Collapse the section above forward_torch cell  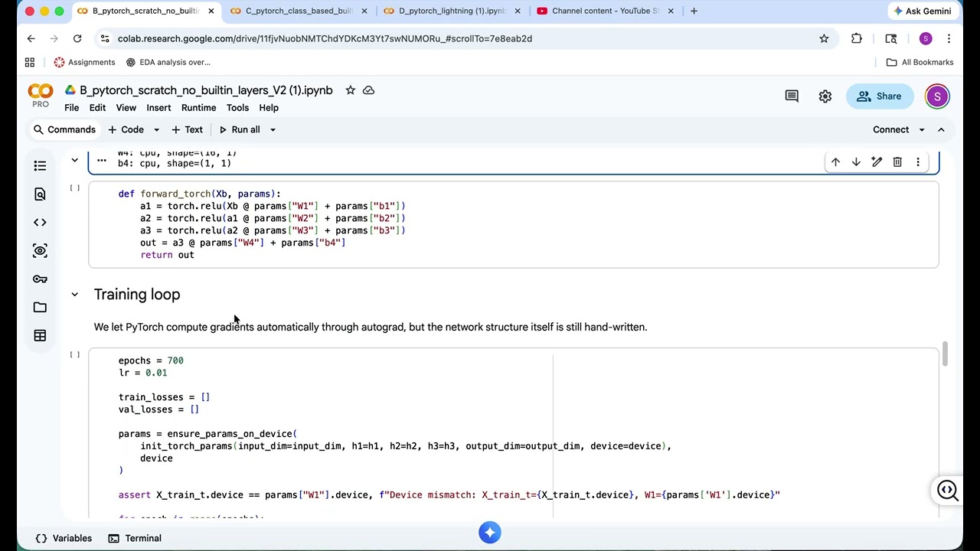point(74,160)
